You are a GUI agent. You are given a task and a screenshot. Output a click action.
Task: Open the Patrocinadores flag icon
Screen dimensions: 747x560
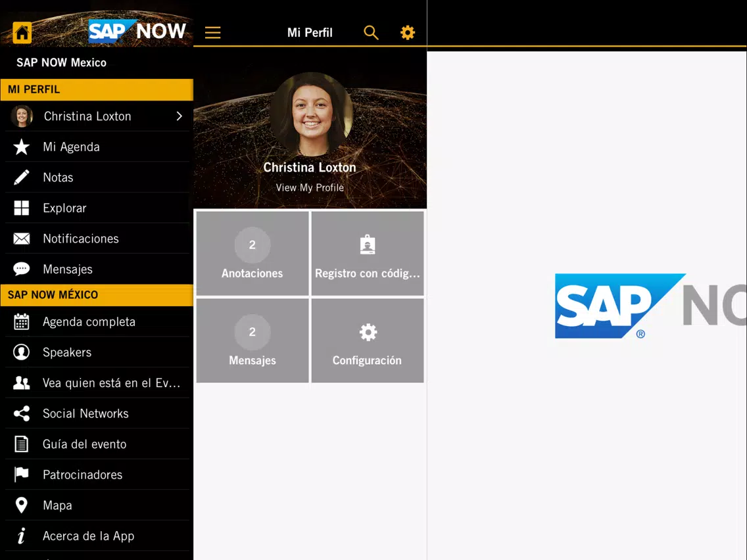click(x=22, y=475)
